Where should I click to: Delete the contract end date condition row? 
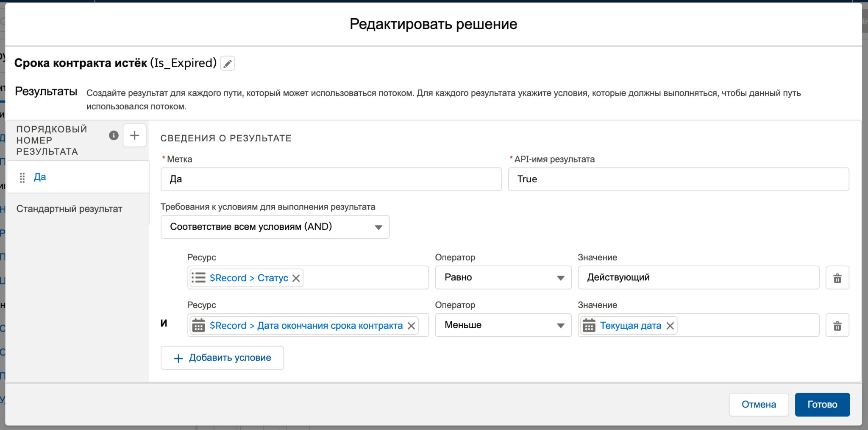837,325
